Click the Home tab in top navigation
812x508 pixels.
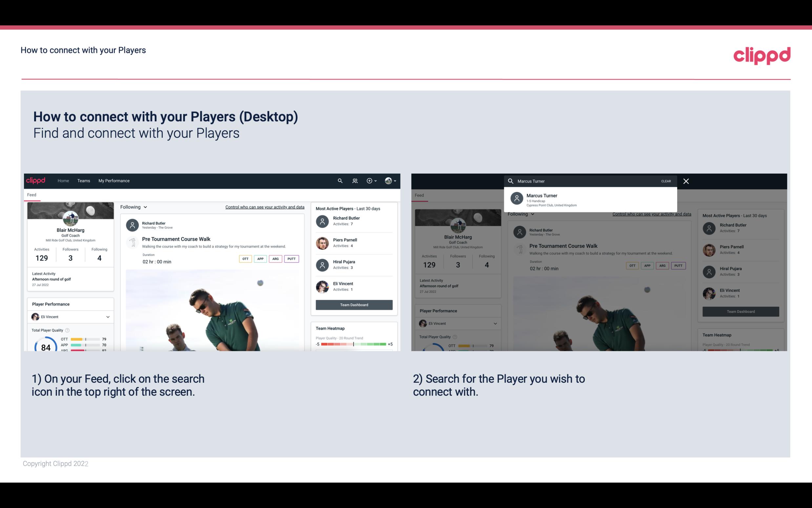pyautogui.click(x=63, y=180)
